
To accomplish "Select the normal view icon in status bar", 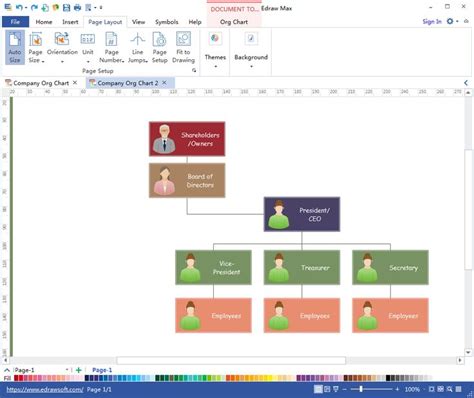I will coord(319,389).
